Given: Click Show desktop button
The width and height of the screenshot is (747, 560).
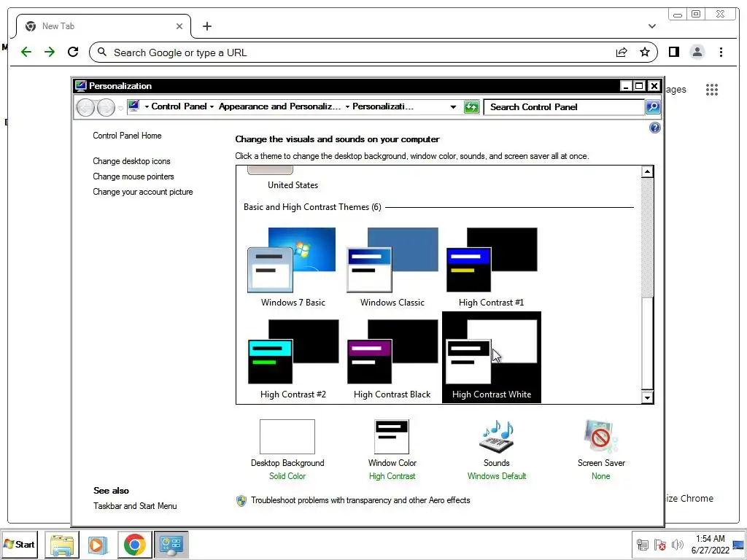Looking at the screenshot, I should coord(739,545).
